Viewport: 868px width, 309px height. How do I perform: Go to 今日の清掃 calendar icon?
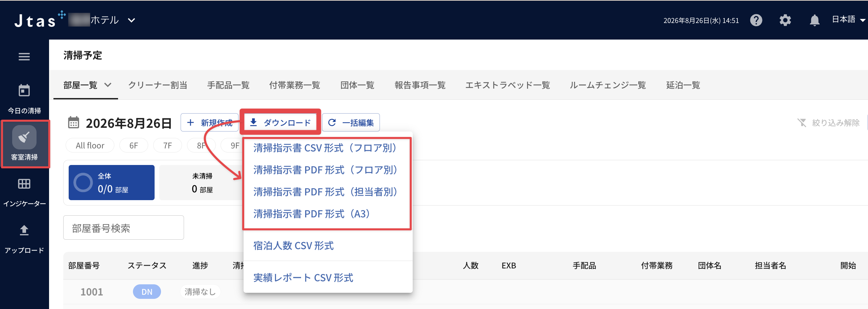[24, 90]
